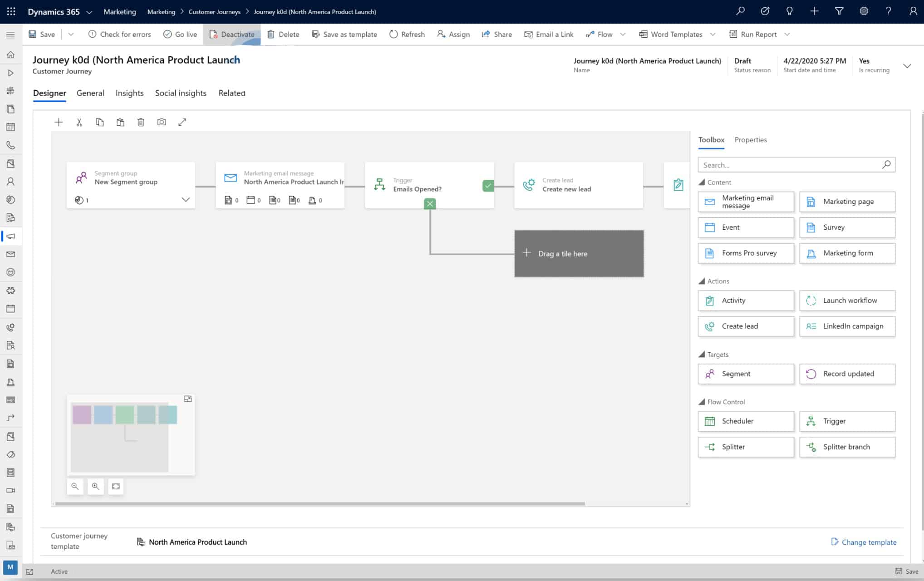Screen dimensions: 924x581
Task: Click the copy icon in designer toolbar
Action: point(100,122)
